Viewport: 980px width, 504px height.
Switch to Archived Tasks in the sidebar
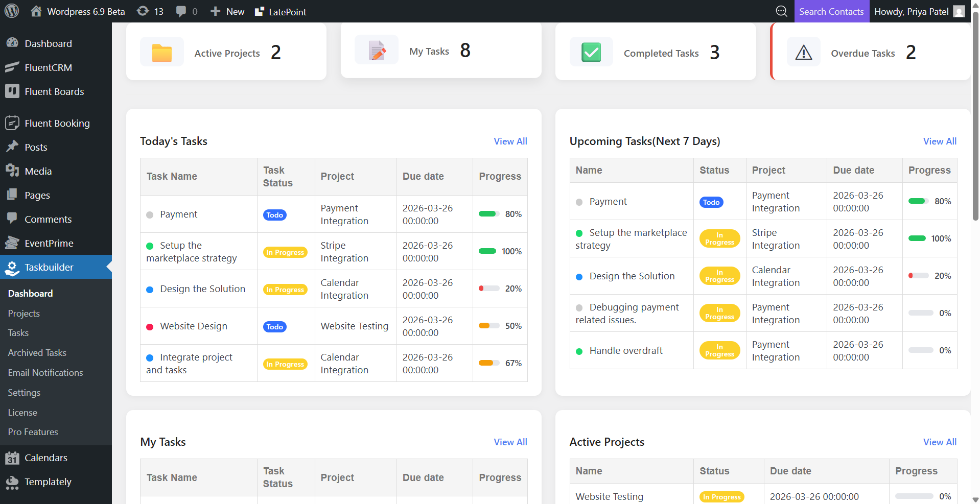(36, 352)
